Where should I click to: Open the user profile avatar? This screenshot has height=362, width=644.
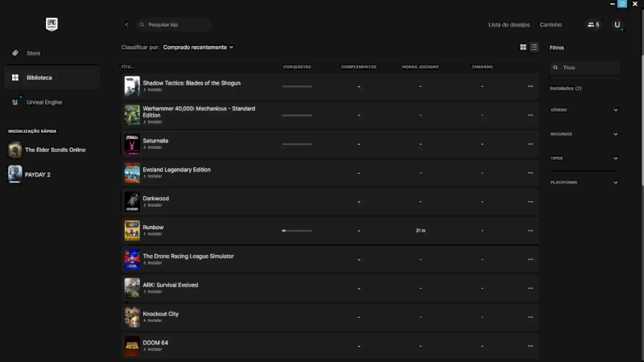click(x=617, y=25)
